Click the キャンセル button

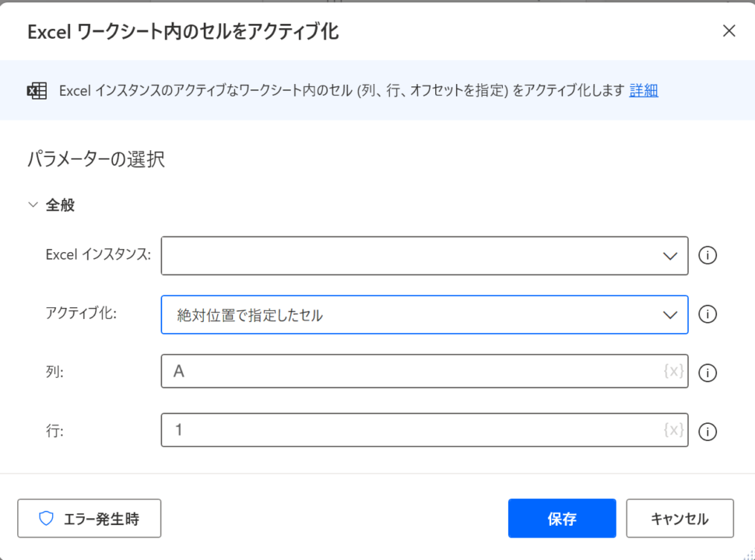coord(679,518)
